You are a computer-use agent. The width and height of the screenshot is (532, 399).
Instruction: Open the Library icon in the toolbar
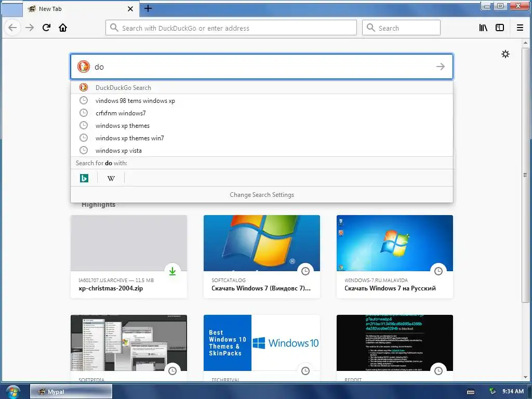483,28
